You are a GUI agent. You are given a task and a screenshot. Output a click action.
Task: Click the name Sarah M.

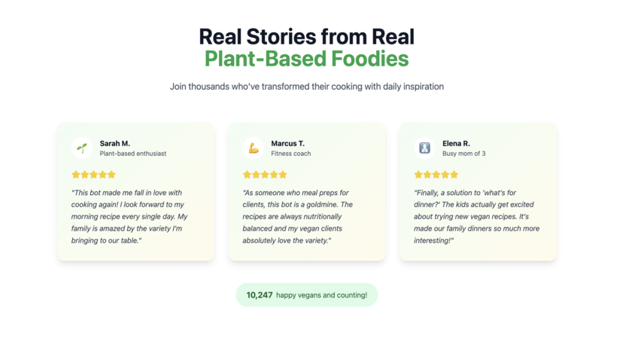pyautogui.click(x=114, y=144)
